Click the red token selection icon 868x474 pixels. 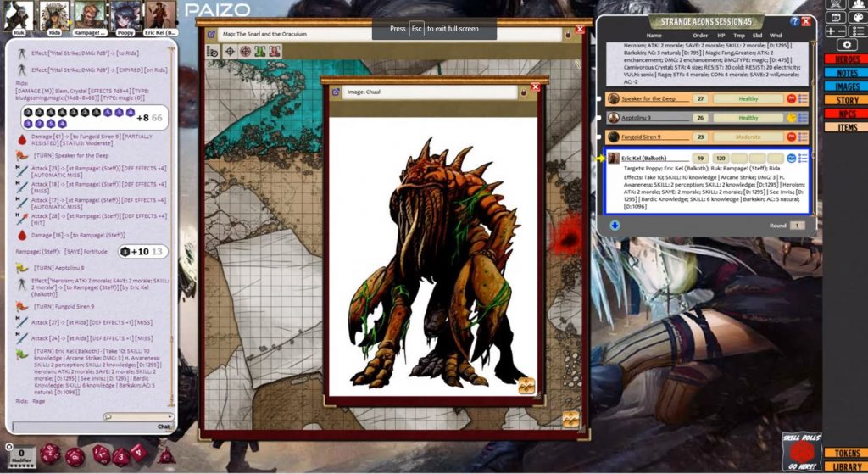tap(275, 52)
